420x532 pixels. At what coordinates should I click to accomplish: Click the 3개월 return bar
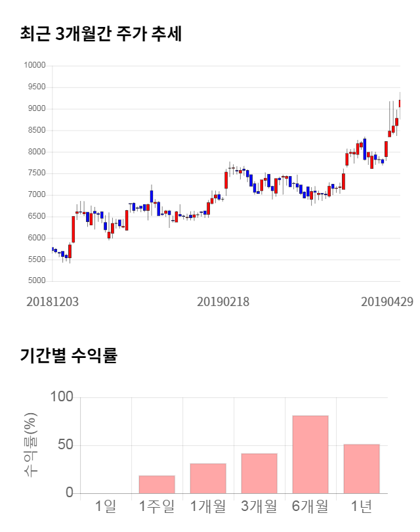pyautogui.click(x=259, y=473)
